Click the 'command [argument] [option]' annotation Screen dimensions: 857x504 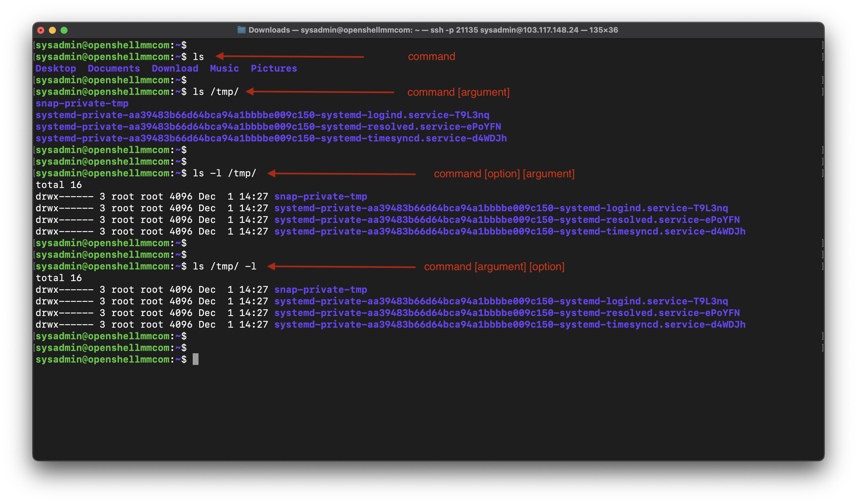[x=494, y=267]
